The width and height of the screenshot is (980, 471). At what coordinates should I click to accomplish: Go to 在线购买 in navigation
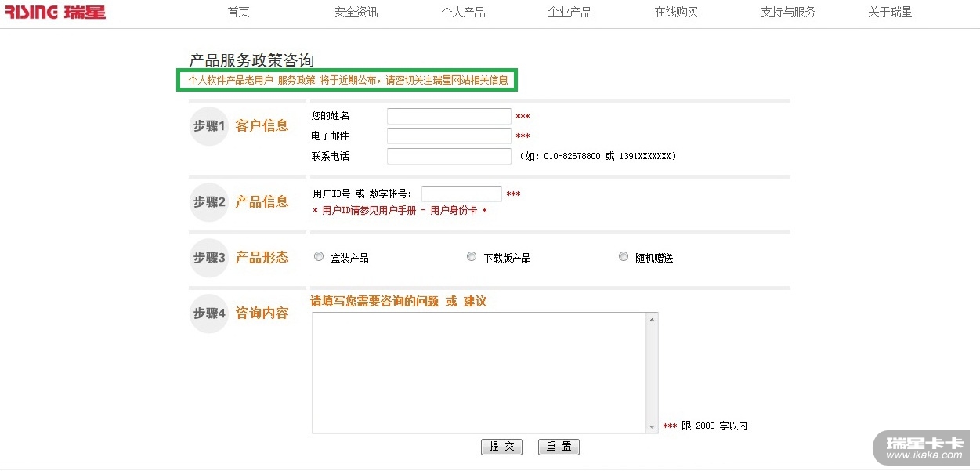(x=676, y=12)
